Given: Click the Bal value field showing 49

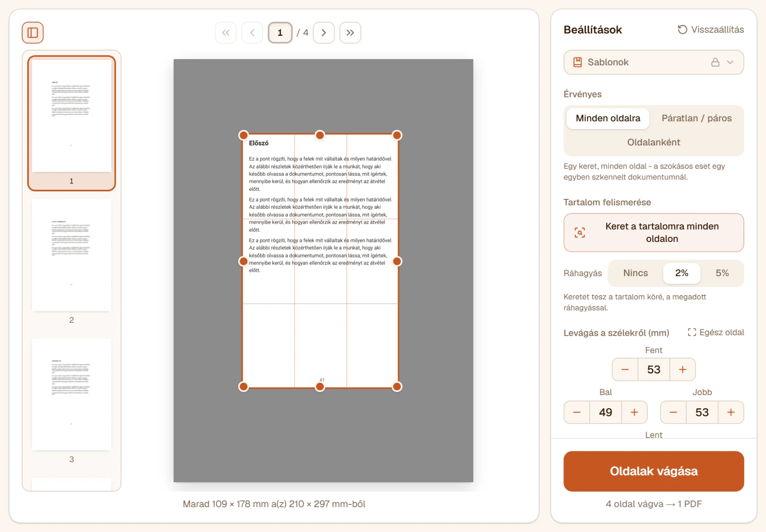Looking at the screenshot, I should [x=606, y=412].
